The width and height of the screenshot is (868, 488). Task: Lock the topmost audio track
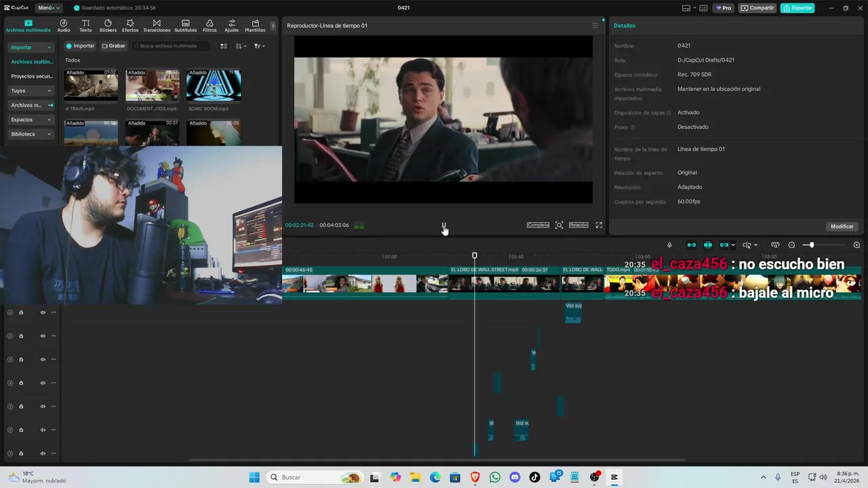click(x=21, y=312)
